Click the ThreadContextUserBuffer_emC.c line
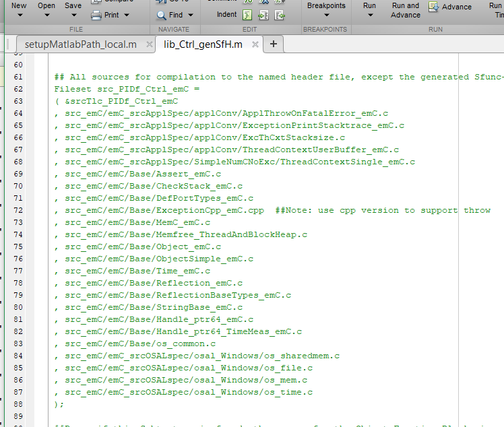The image size is (504, 427). (226, 150)
